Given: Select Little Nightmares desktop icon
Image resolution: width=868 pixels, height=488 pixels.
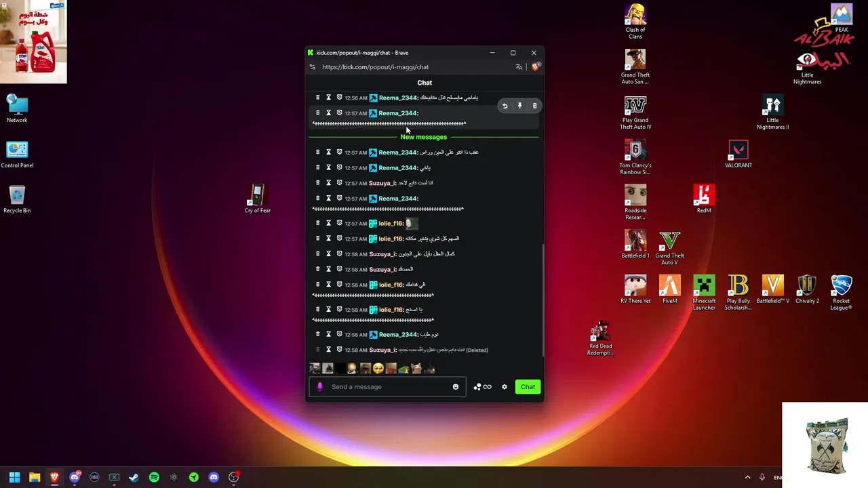Looking at the screenshot, I should coord(807,66).
